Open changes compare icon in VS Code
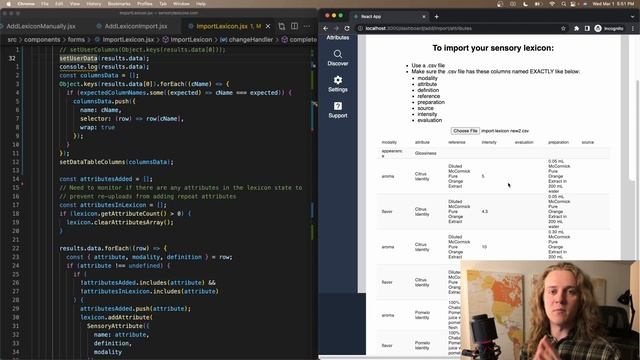The image size is (640, 360). click(x=282, y=26)
